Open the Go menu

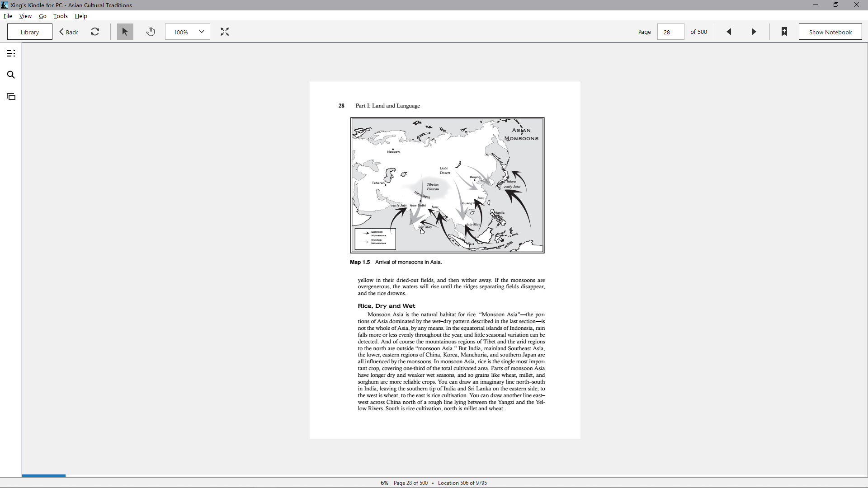[x=42, y=16]
